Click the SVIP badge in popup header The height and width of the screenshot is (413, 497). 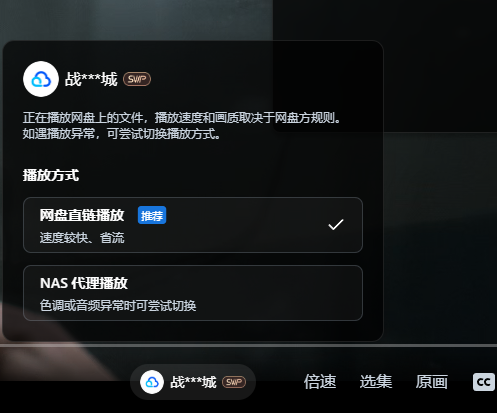coord(137,79)
